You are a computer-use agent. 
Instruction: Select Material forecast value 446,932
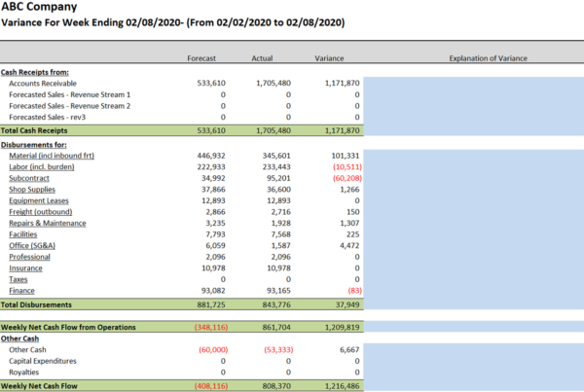[211, 156]
